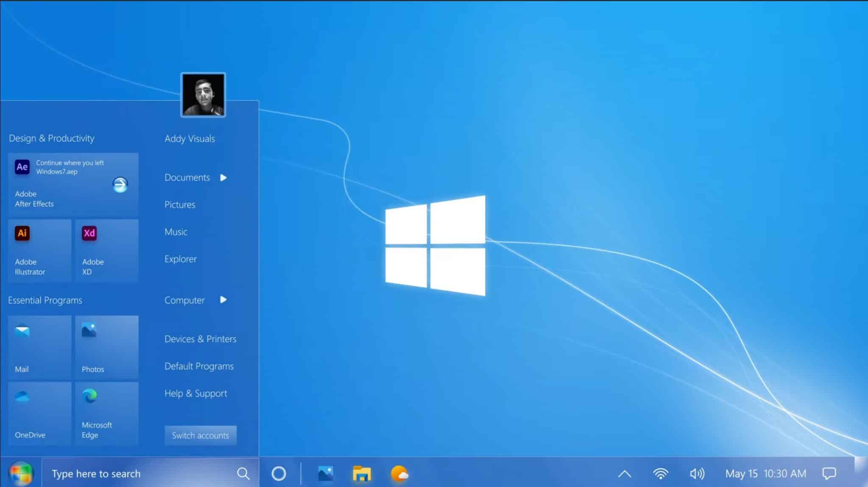Resume Windows7.aep in Adobe After Effects
The height and width of the screenshot is (487, 868).
point(73,184)
